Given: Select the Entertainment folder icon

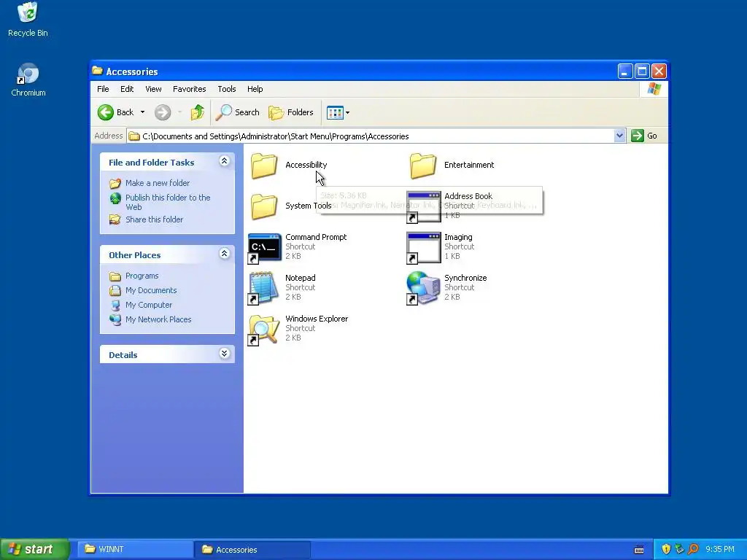Looking at the screenshot, I should point(422,166).
